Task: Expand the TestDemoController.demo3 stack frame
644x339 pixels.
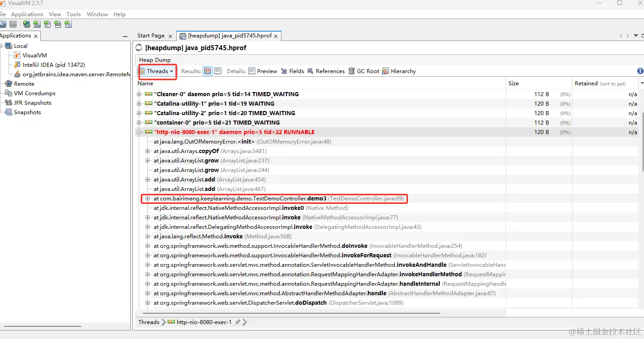Action: [x=147, y=199]
